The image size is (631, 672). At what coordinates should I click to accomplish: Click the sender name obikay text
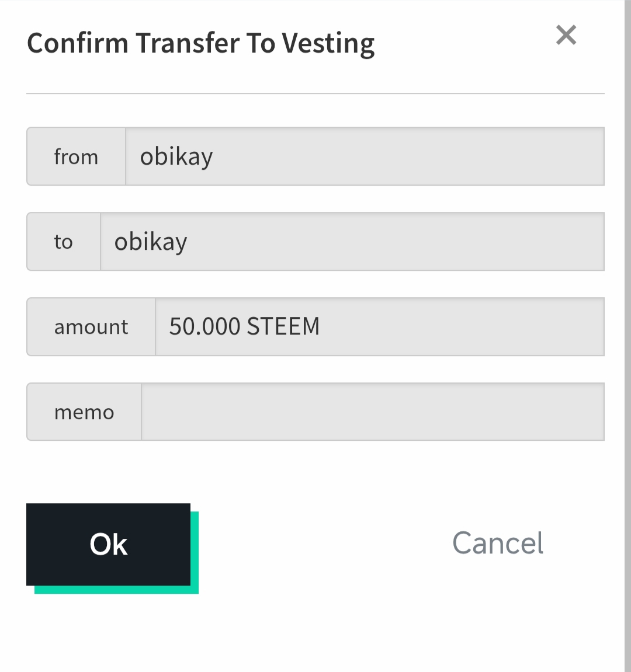176,156
